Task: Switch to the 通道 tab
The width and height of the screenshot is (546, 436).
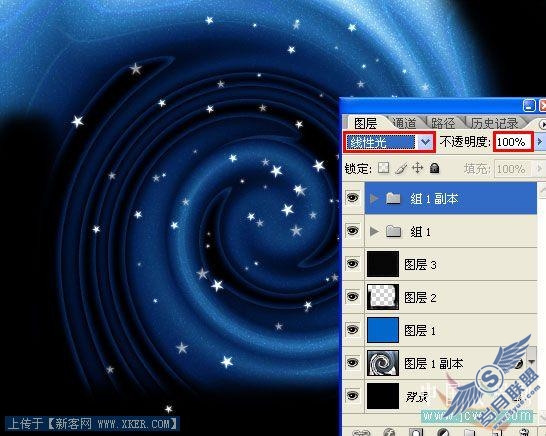Action: tap(404, 123)
